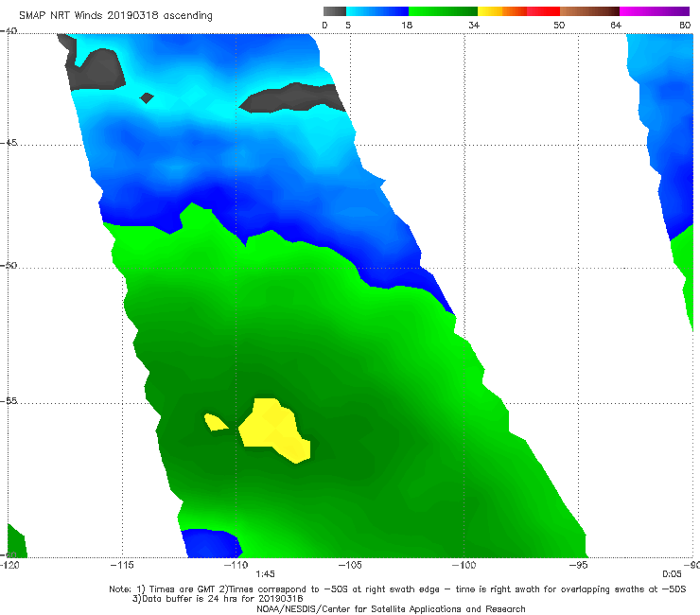The image size is (700, 615).
Task: Click the longitude label '-95'
Action: [x=578, y=565]
